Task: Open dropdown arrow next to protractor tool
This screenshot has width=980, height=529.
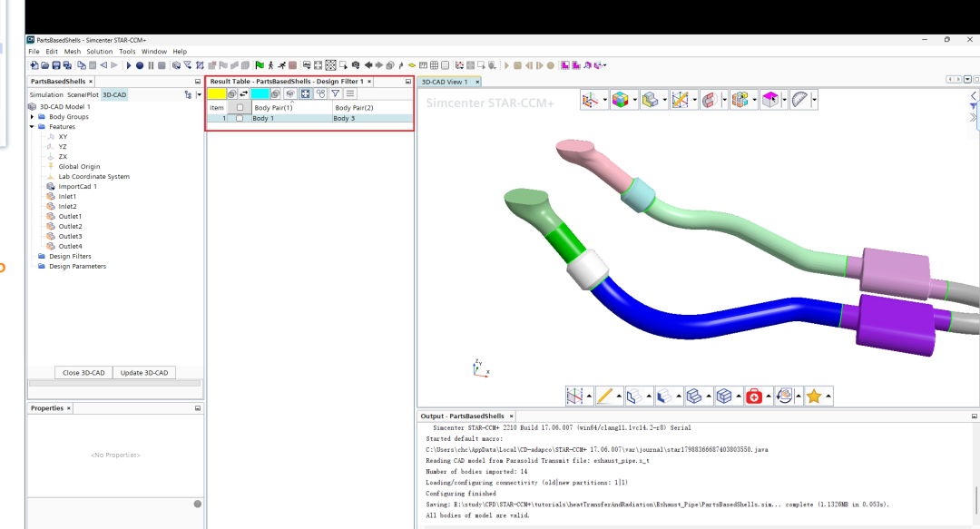Action: click(814, 100)
